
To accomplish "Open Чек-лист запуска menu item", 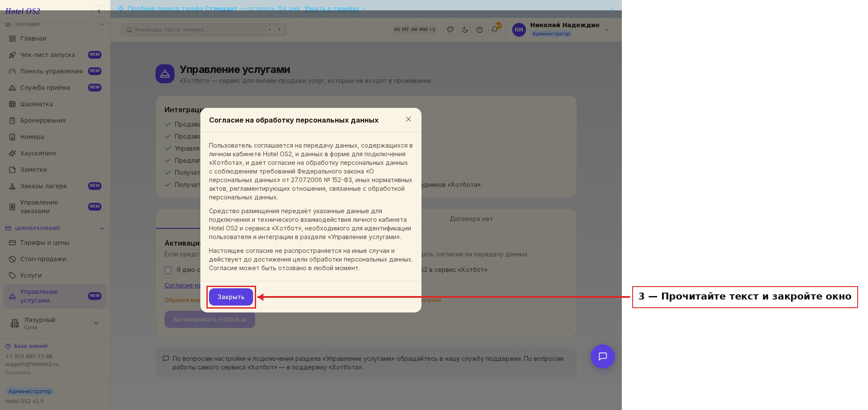I will (x=55, y=55).
